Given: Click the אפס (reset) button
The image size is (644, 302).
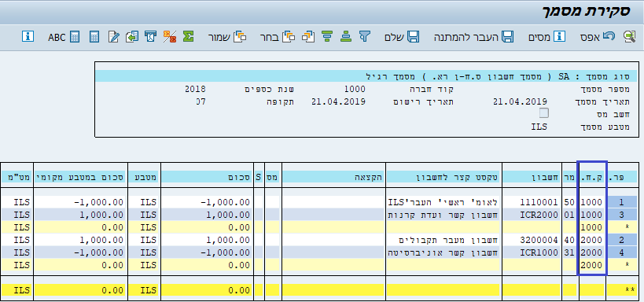Looking at the screenshot, I should (598, 36).
